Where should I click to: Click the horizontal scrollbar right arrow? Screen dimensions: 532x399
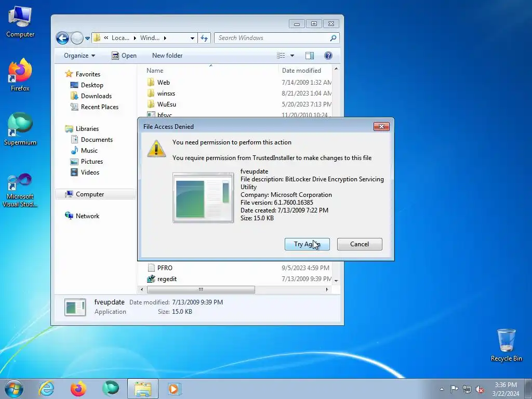click(x=327, y=289)
